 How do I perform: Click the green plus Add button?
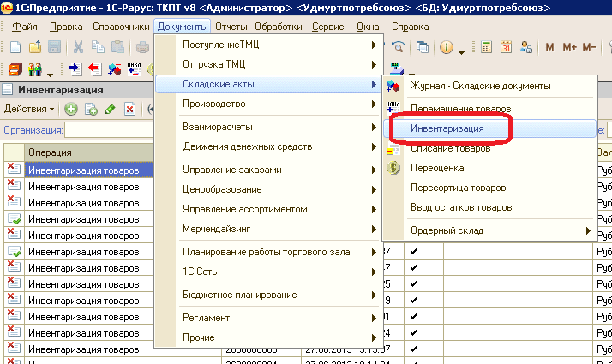tap(70, 110)
